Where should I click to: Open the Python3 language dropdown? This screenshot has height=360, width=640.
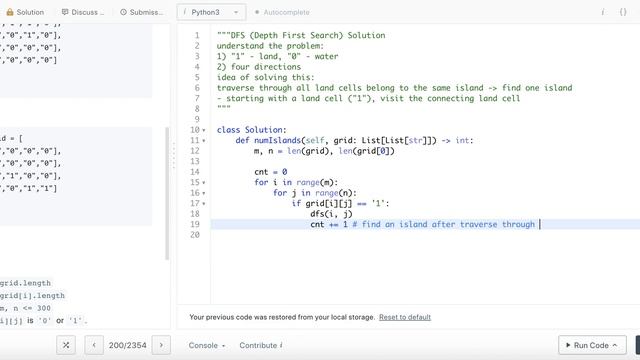211,12
